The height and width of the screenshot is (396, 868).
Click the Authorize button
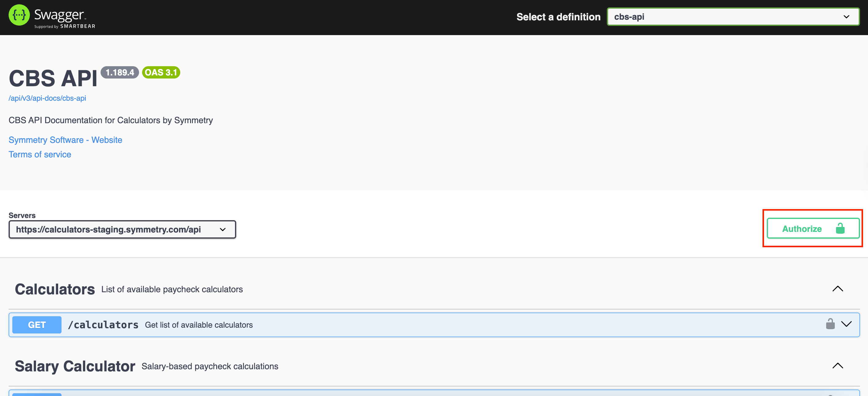(813, 228)
